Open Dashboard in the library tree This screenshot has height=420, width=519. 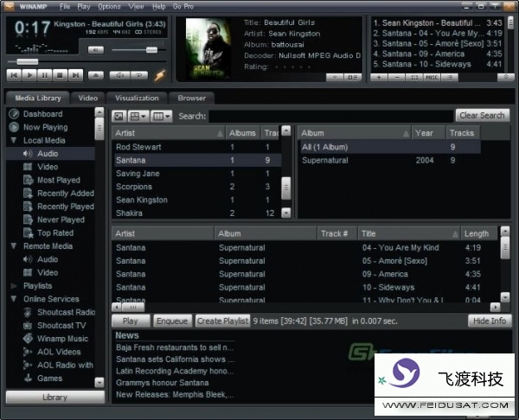(42, 114)
